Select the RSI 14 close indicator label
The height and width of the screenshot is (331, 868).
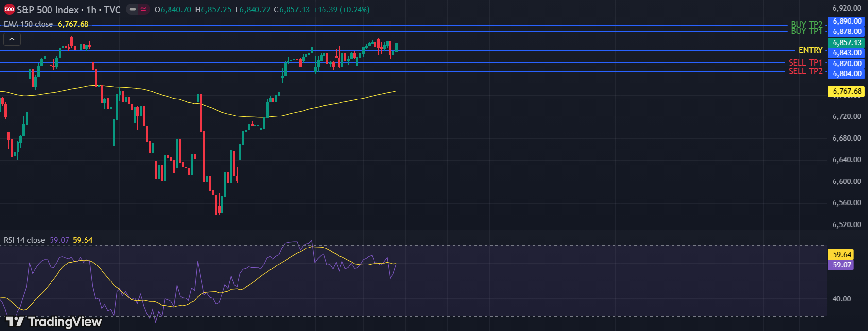coord(24,240)
